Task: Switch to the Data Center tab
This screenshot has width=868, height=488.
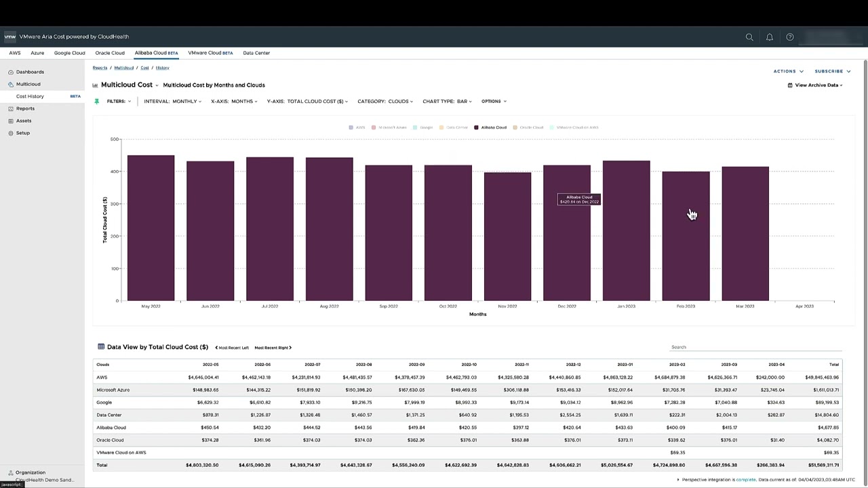Action: coord(256,53)
